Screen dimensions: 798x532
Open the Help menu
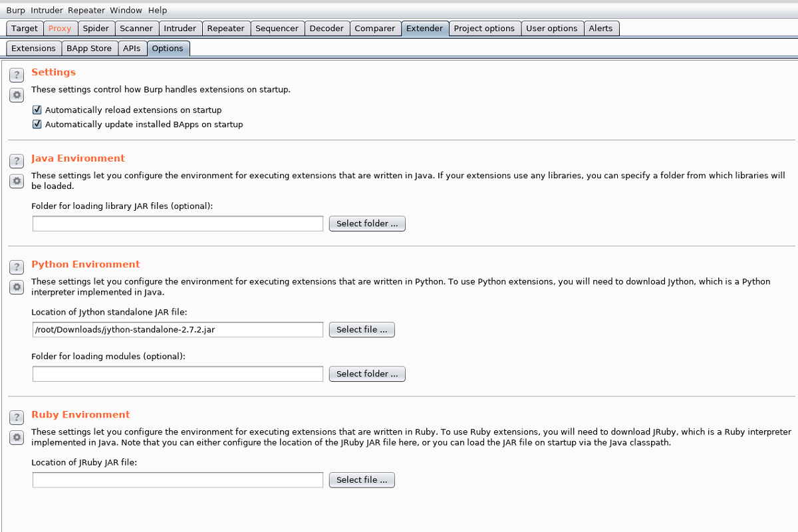(x=158, y=10)
